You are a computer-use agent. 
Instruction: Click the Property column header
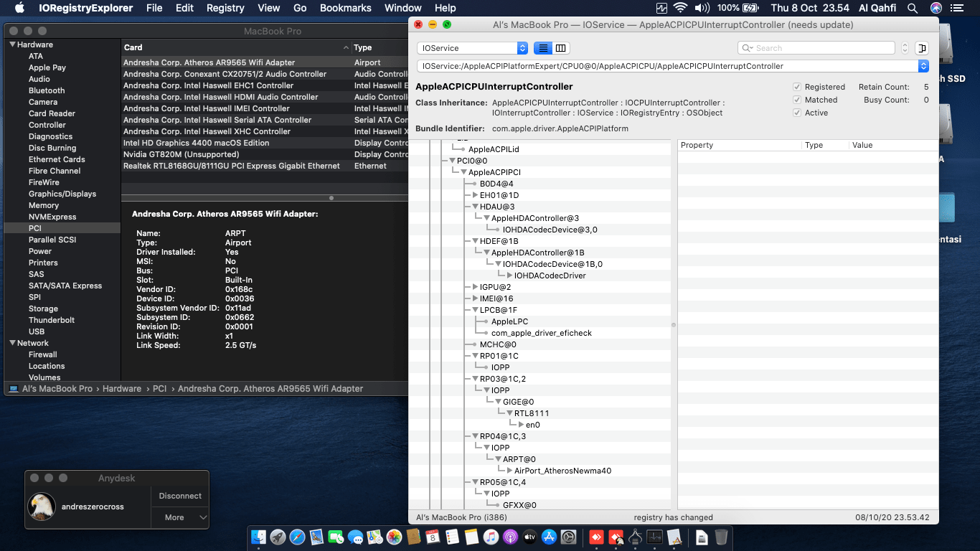pyautogui.click(x=740, y=145)
